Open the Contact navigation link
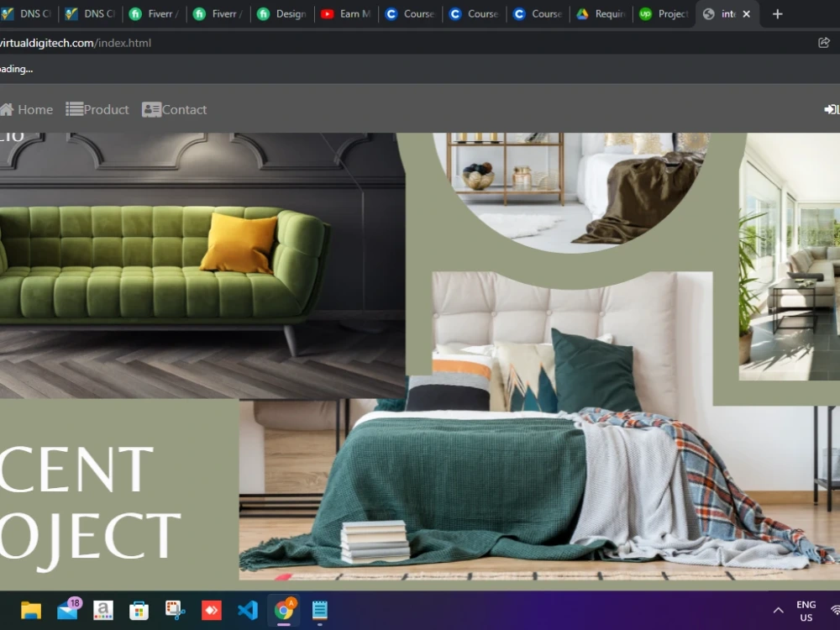This screenshot has width=840, height=630. click(x=174, y=109)
